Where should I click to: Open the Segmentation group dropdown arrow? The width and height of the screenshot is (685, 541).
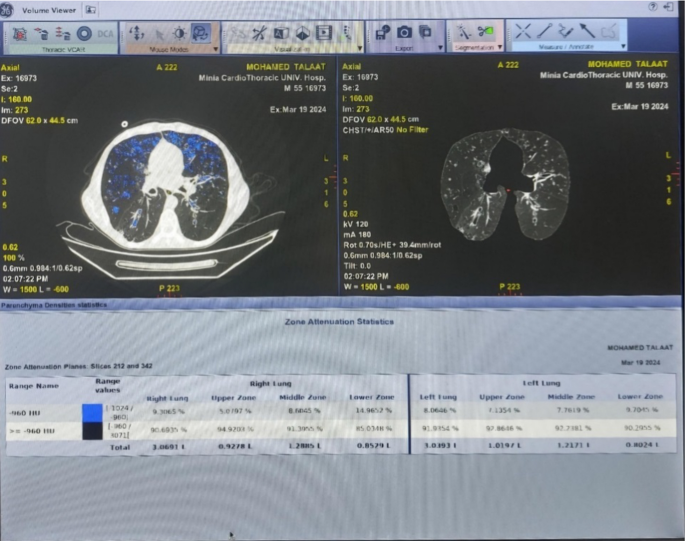(500, 47)
